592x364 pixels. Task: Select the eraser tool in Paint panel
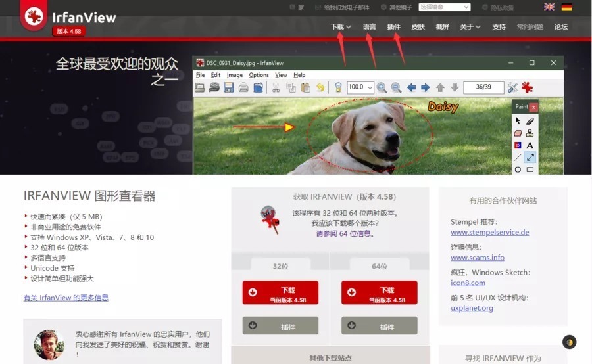(x=518, y=133)
